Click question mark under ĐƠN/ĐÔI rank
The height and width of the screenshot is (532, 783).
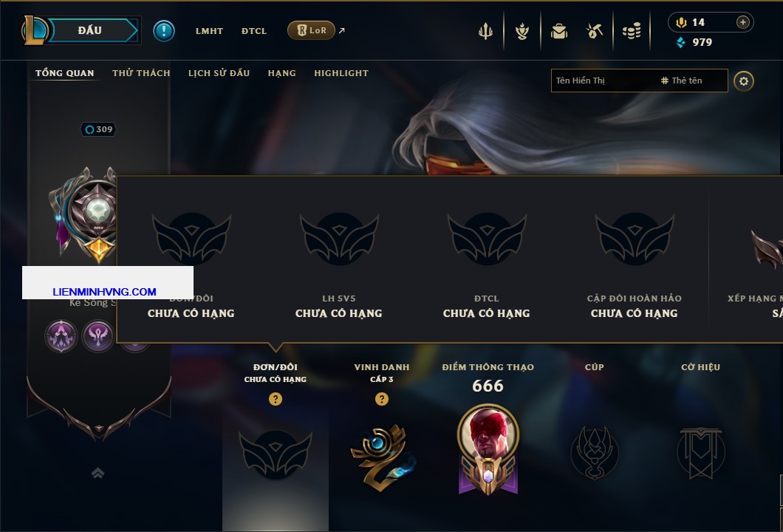click(275, 399)
